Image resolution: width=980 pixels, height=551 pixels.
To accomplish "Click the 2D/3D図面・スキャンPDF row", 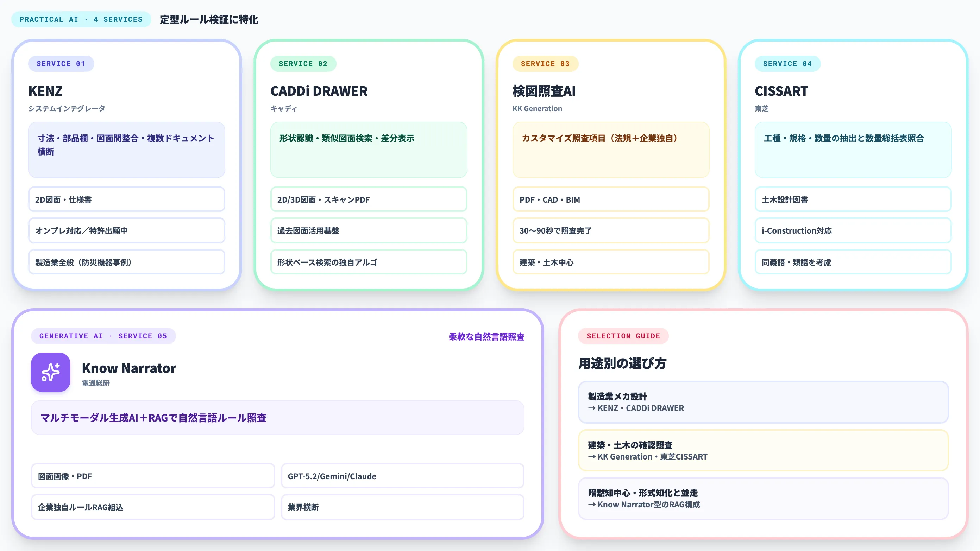I will click(x=369, y=199).
